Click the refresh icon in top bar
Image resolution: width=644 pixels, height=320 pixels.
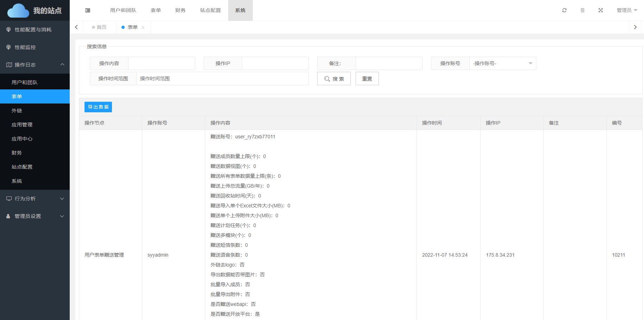pyautogui.click(x=564, y=10)
